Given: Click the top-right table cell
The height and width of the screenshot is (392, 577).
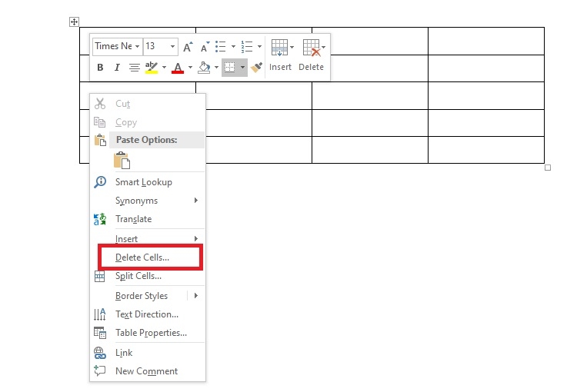Looking at the screenshot, I should [486, 42].
